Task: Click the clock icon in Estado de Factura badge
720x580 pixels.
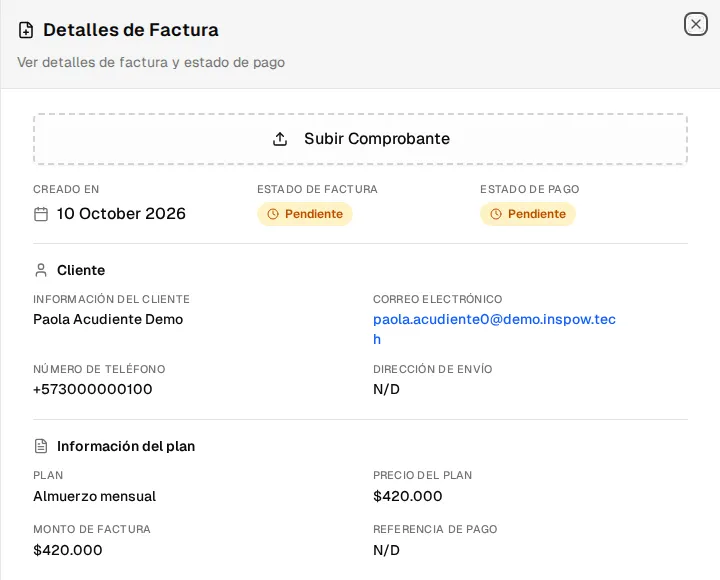Action: pyautogui.click(x=273, y=214)
